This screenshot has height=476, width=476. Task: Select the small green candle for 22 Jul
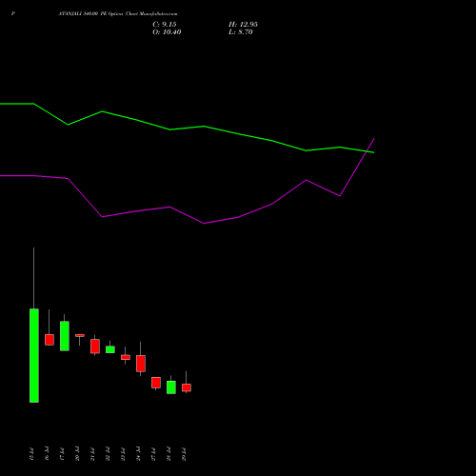pyautogui.click(x=110, y=349)
